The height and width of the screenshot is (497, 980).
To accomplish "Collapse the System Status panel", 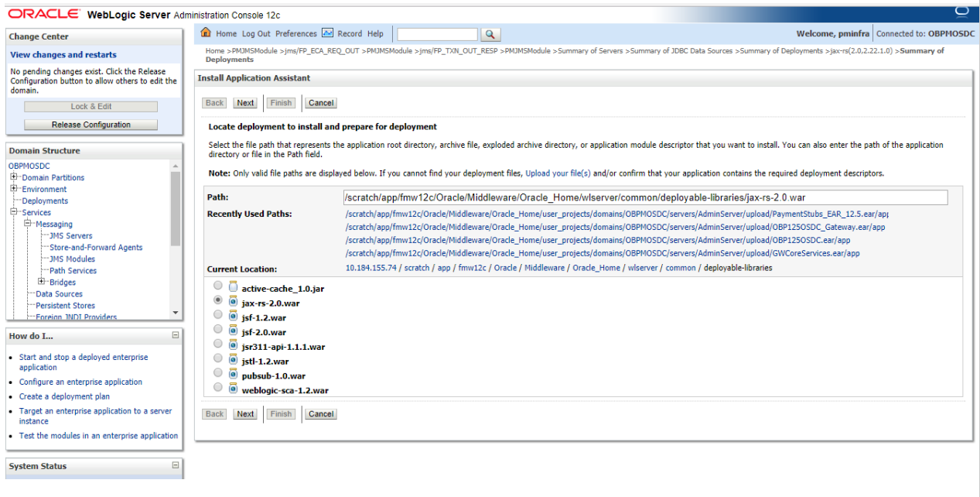I will [176, 465].
